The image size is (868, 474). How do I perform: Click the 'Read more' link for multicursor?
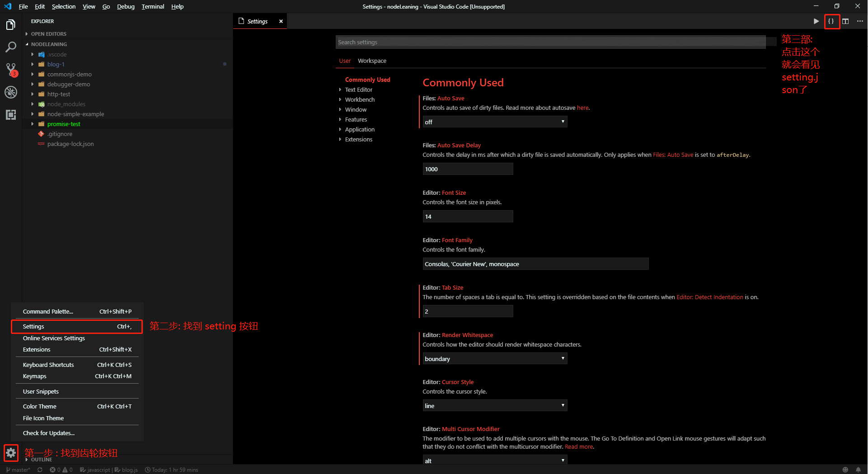[579, 447]
